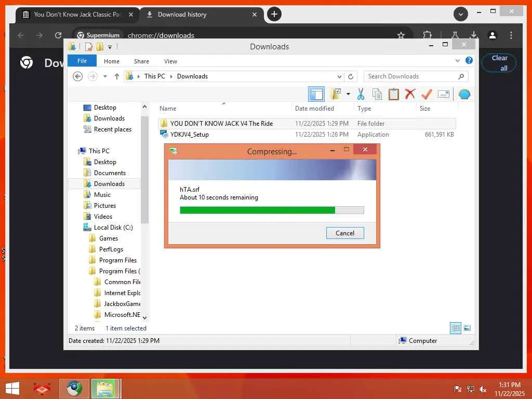Click volume icon in system tray

pos(483,389)
